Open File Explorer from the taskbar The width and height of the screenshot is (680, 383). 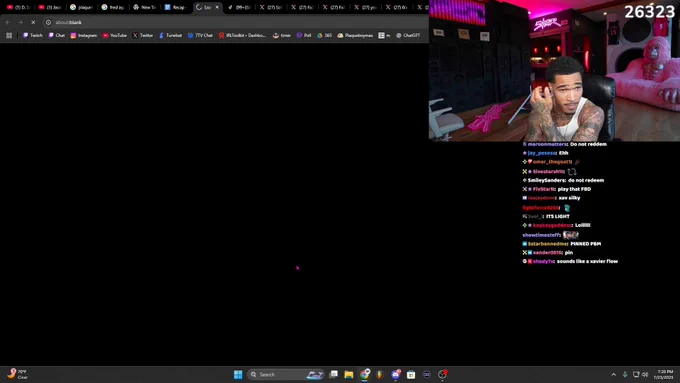[x=349, y=374]
